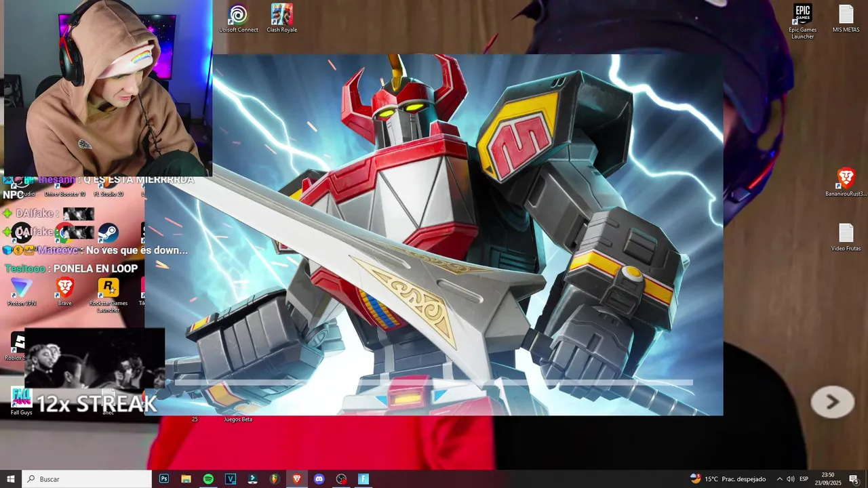
Task: Switch to Brave in the taskbar
Action: [297, 479]
